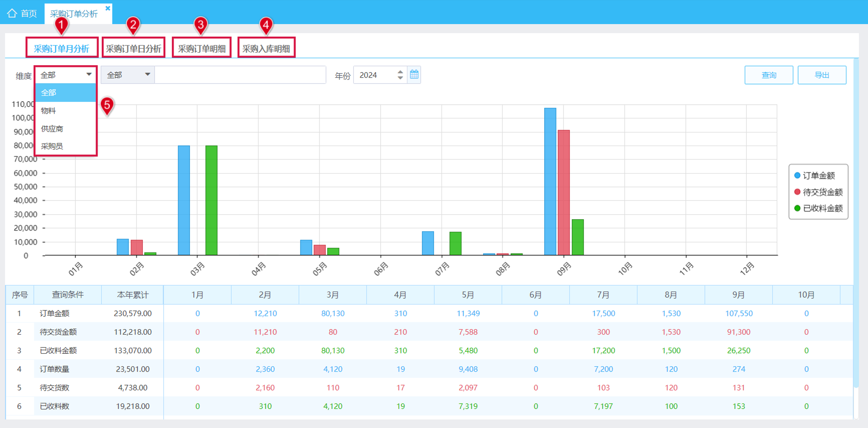The height and width of the screenshot is (428, 868).
Task: Click the 91,300 cell
Action: (739, 332)
